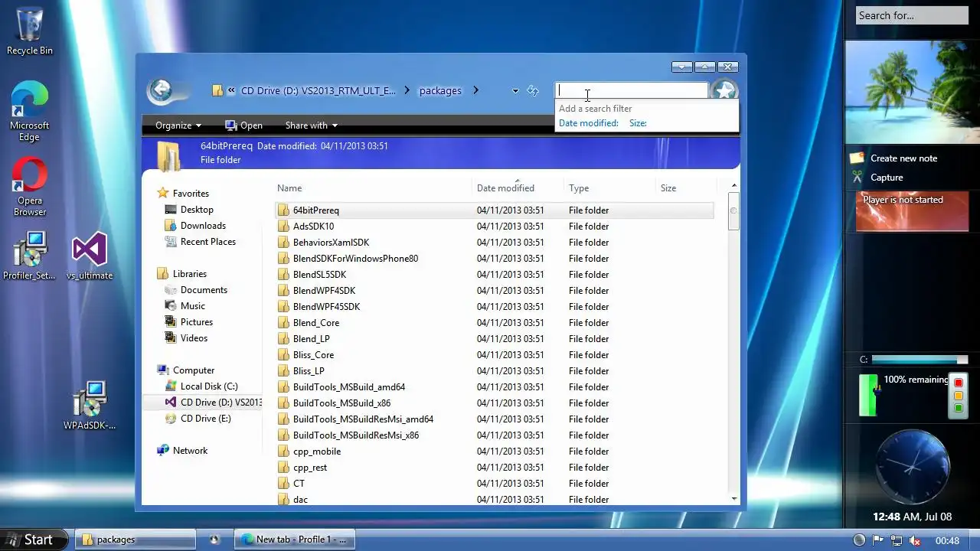Click the Capture label in the sidebar
This screenshot has width=980, height=551.
887,178
